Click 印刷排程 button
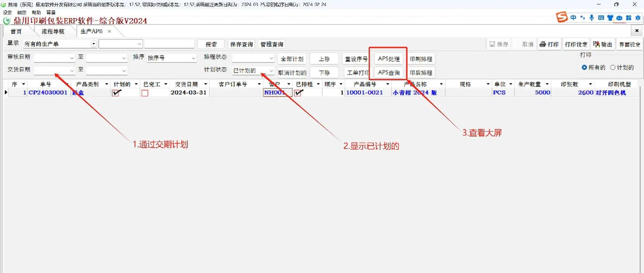The height and width of the screenshot is (273, 644). click(421, 59)
